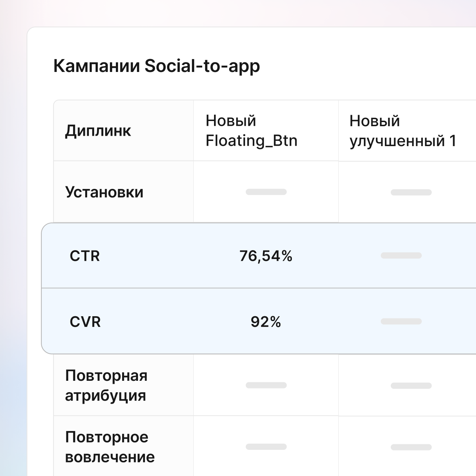The width and height of the screenshot is (476, 476).
Task: Select the "Повторная атрибуция" row label
Action: coord(106,385)
